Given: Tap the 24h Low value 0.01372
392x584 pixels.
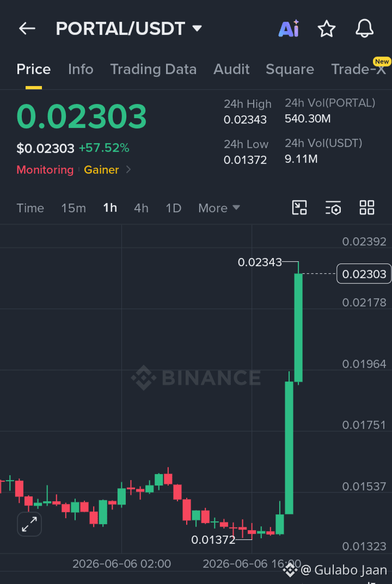Looking at the screenshot, I should point(245,160).
